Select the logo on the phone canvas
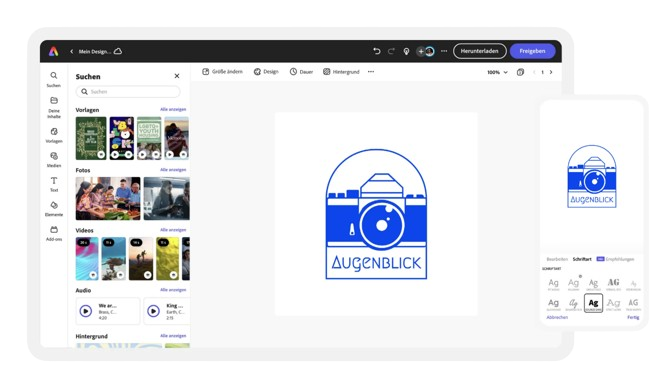 (592, 176)
